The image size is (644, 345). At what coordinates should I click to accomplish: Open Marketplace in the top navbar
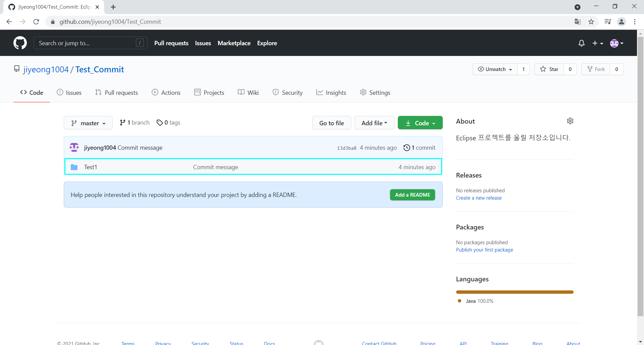tap(234, 43)
